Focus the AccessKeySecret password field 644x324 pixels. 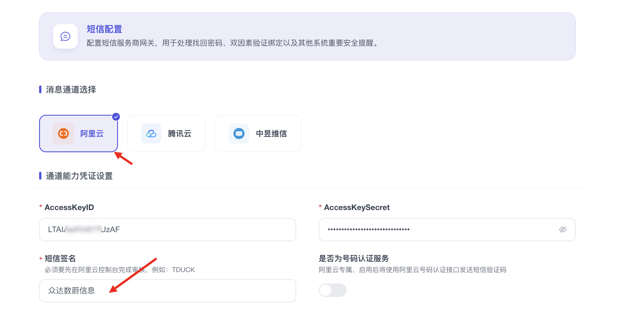[x=447, y=230]
